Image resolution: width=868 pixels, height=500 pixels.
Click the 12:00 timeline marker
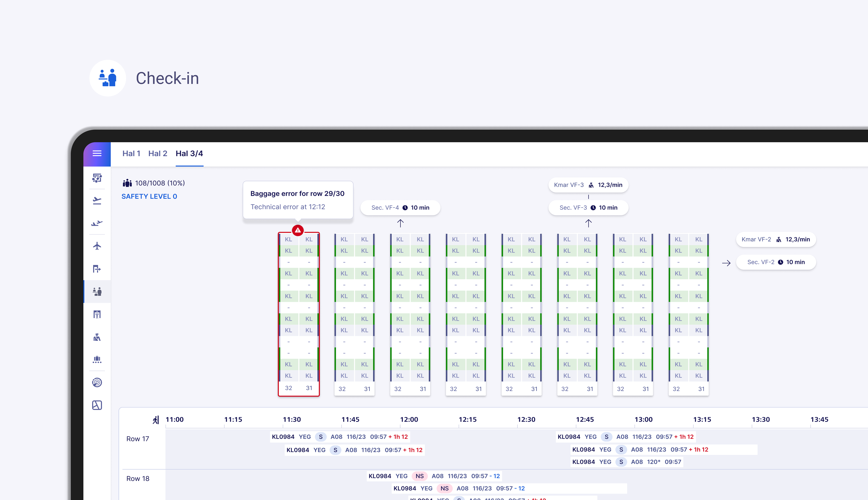(x=409, y=420)
